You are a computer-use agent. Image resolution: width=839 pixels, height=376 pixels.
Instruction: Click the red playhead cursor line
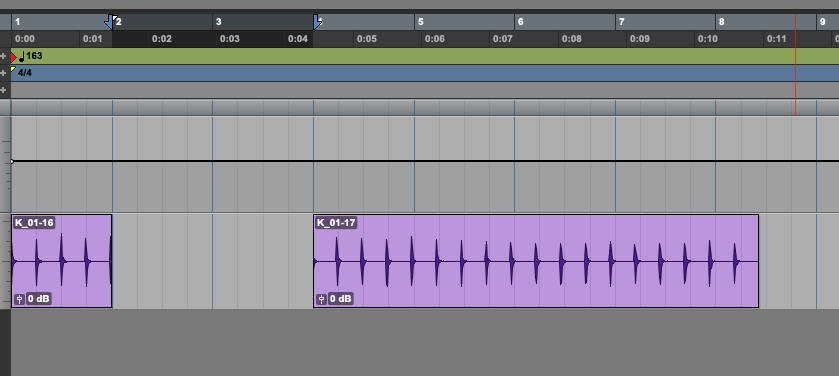(796, 64)
